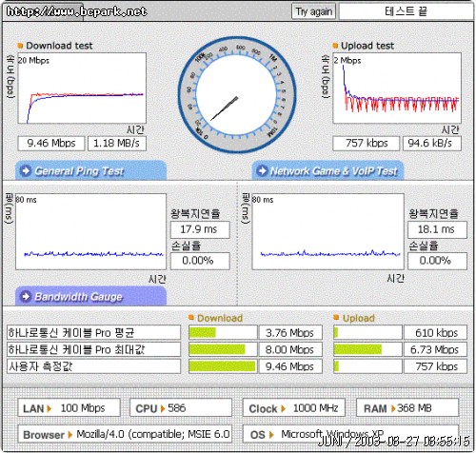The width and height of the screenshot is (476, 453).
Task: Click the 757 kbps upload result field
Action: (x=366, y=144)
